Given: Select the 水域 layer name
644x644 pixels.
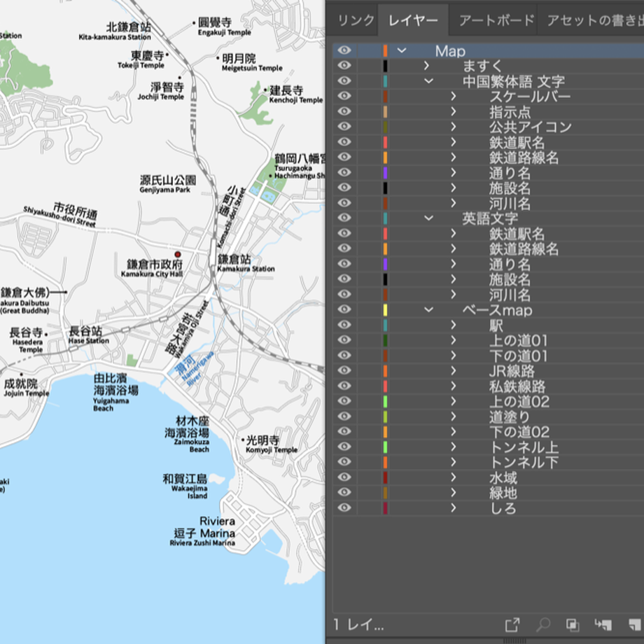Looking at the screenshot, I should click(503, 477).
